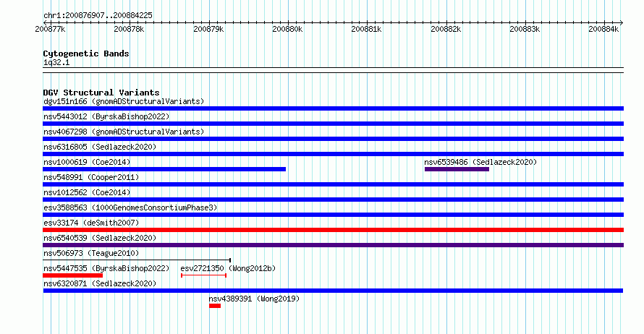Image resolution: width=644 pixels, height=334 pixels.
Task: Click the thin black nsv506973 line
Action: [x=137, y=260]
